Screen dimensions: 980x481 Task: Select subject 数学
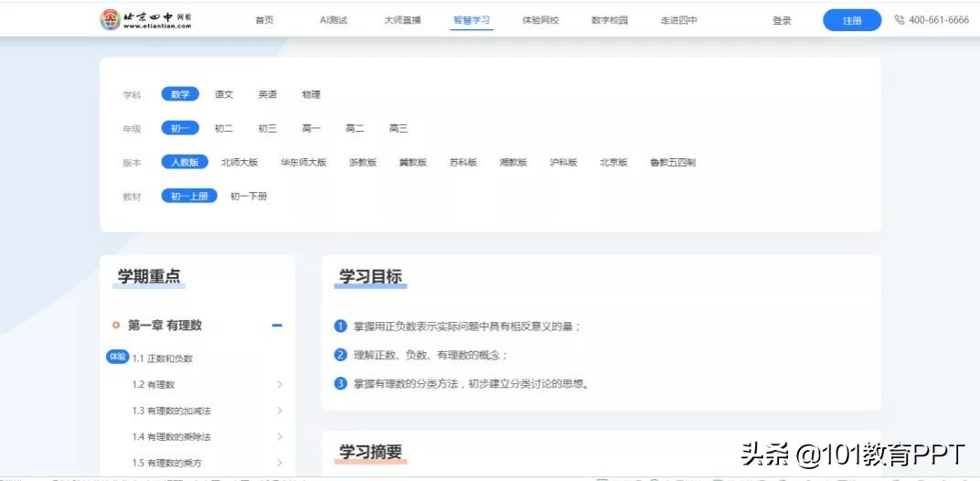click(x=180, y=94)
